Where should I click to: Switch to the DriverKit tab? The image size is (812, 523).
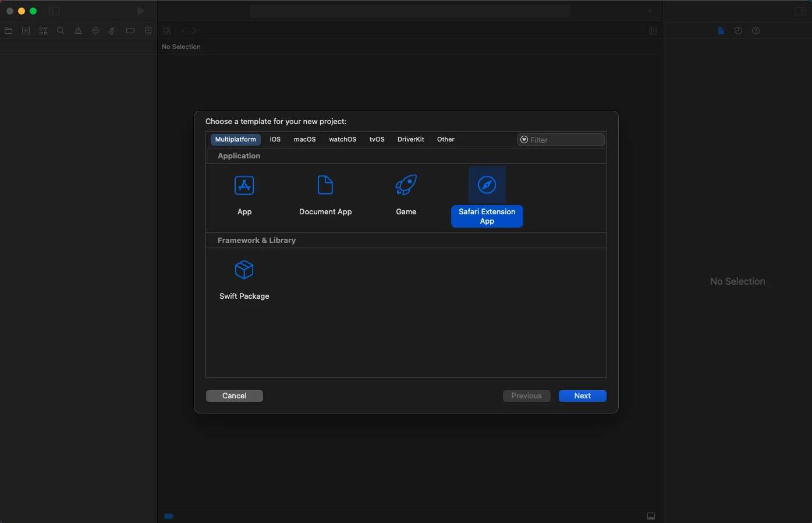[x=411, y=139]
